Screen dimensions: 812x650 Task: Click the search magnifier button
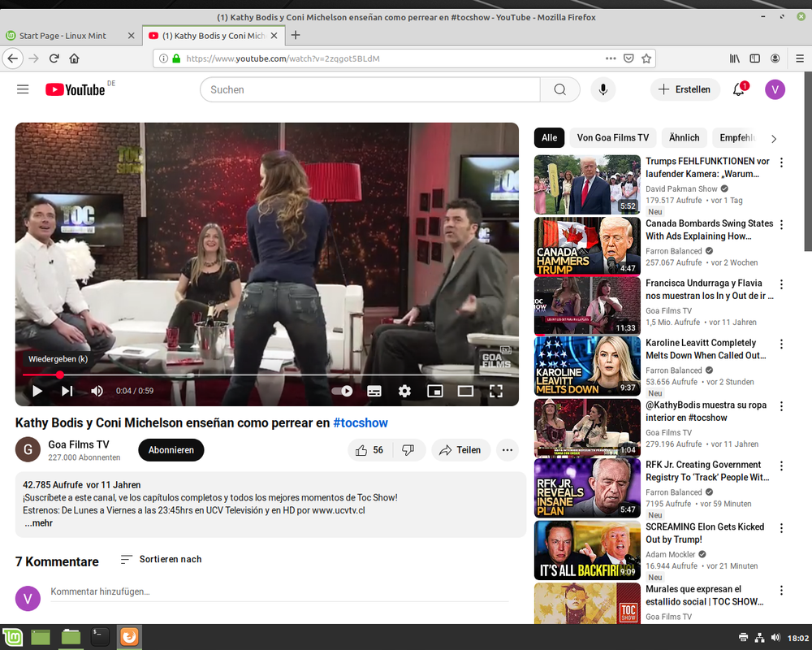click(x=559, y=89)
